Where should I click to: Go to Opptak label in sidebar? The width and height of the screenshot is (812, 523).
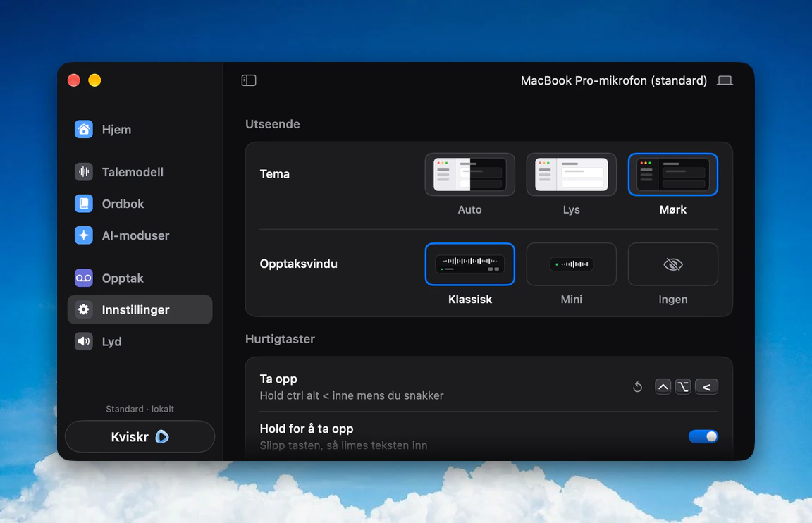tap(123, 278)
